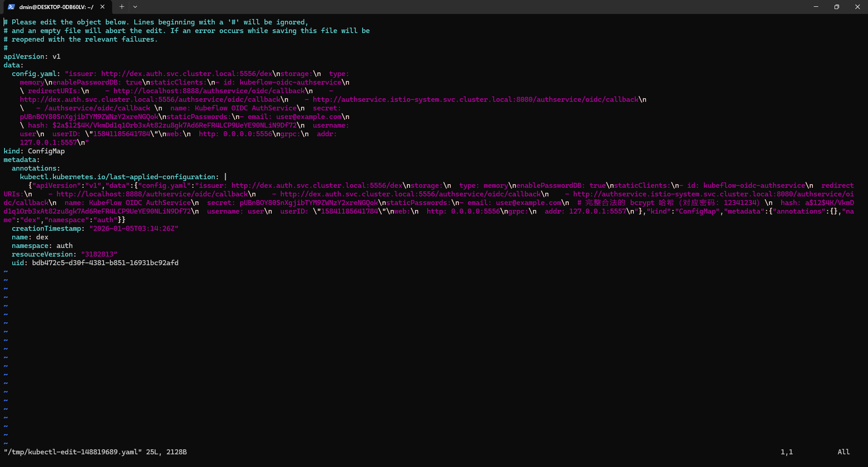Click the 'data:' key line
Screen dimensions: 868x467
14,65
